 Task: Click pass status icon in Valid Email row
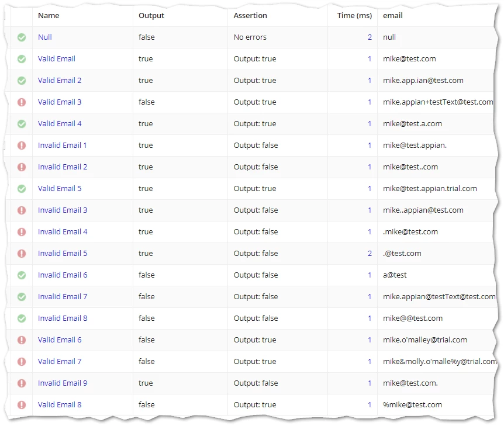click(22, 59)
